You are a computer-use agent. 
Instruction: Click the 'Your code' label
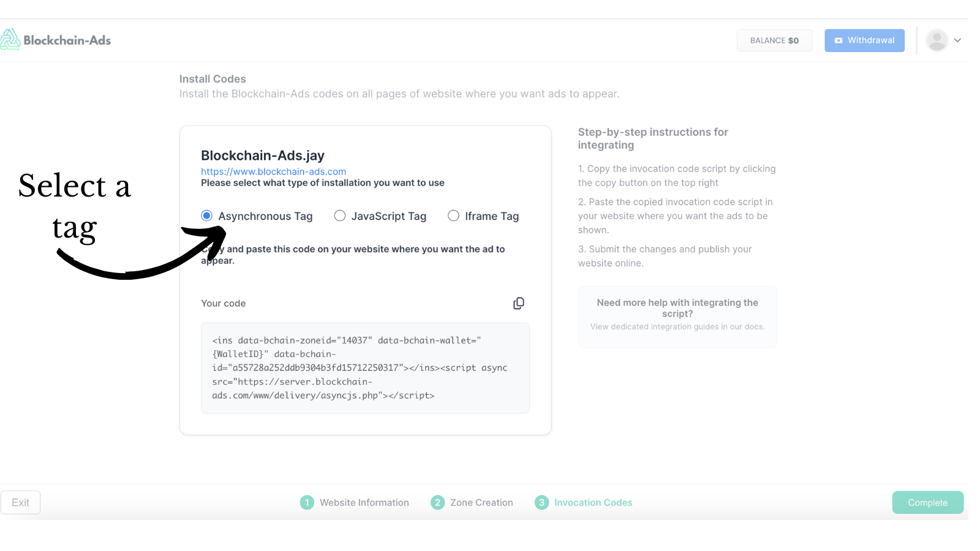click(223, 303)
